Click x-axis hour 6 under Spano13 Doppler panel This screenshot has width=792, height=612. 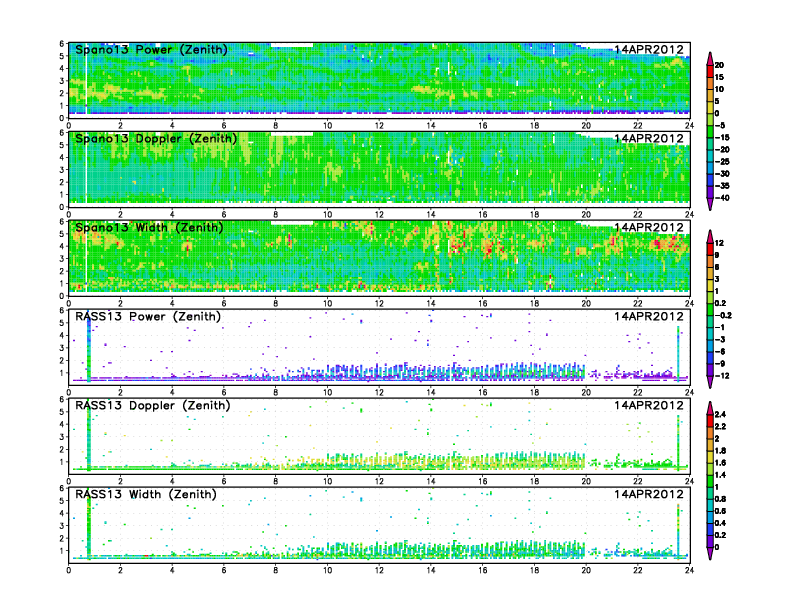click(224, 215)
